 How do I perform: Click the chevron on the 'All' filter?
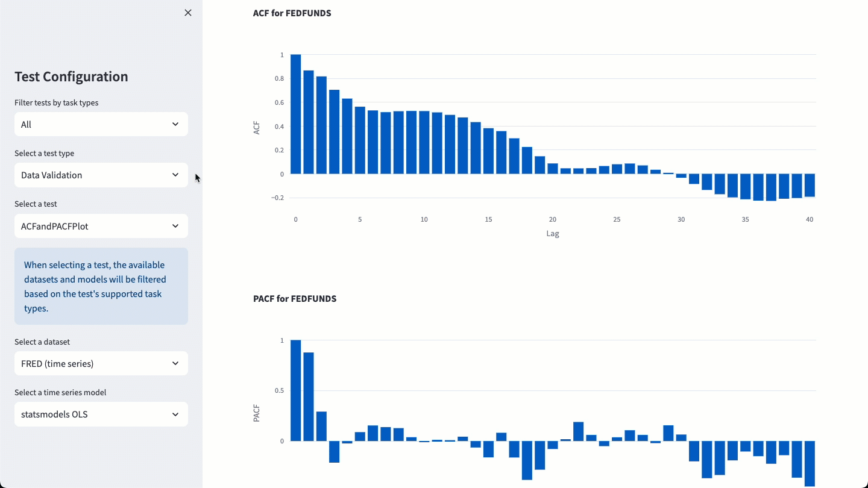click(x=175, y=124)
